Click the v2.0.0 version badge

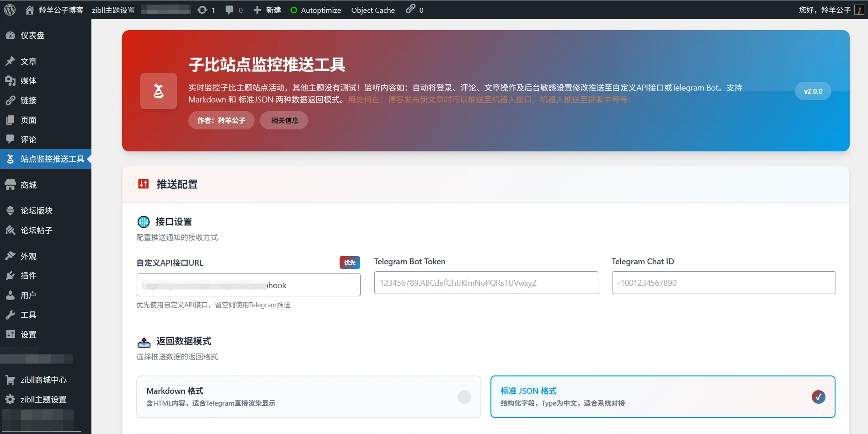pos(813,91)
